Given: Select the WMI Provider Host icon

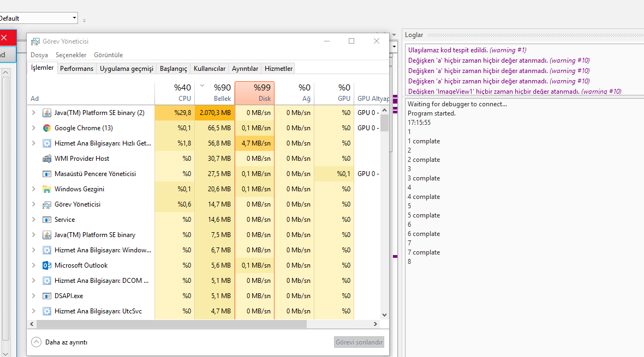Looking at the screenshot, I should pos(47,159).
